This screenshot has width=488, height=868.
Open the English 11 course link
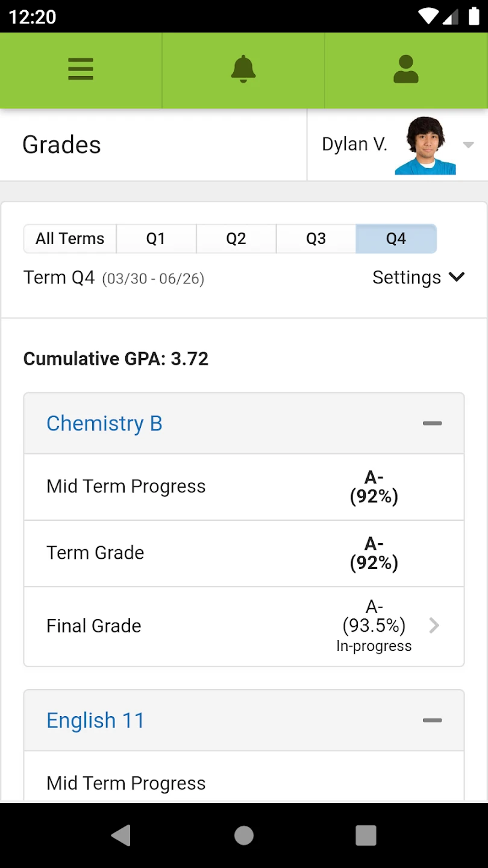pyautogui.click(x=95, y=720)
